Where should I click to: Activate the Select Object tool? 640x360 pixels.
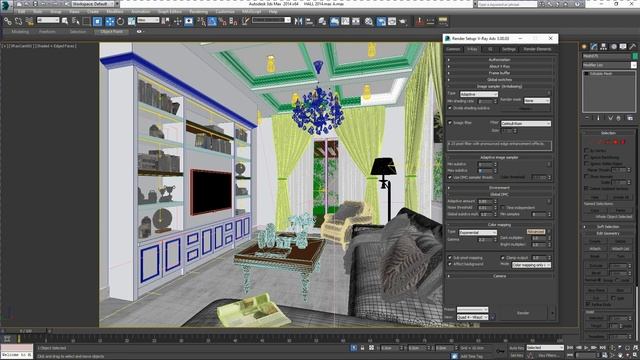65,21
